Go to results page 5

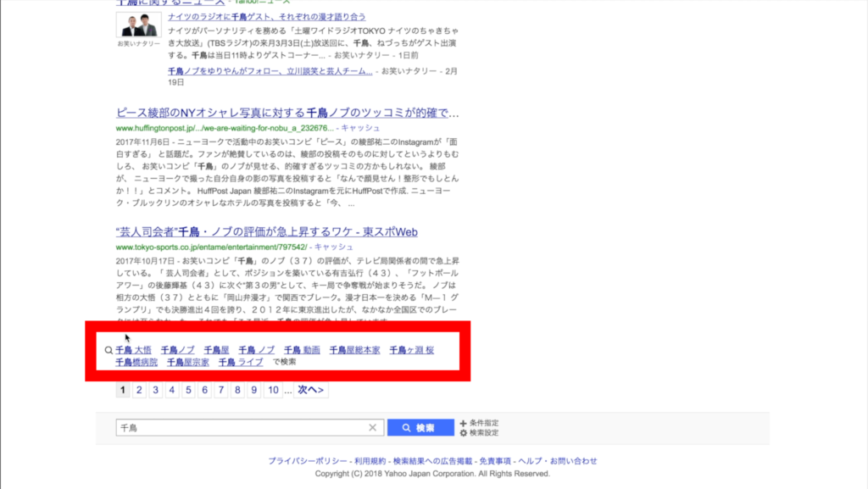188,390
